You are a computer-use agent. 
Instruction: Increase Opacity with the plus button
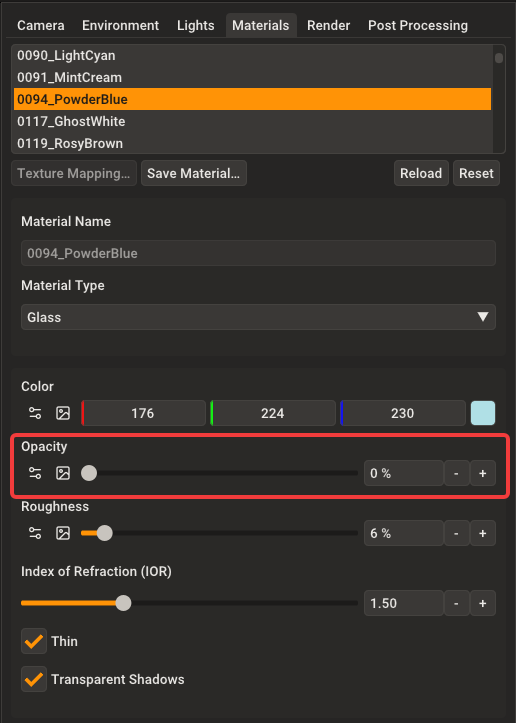pos(483,473)
